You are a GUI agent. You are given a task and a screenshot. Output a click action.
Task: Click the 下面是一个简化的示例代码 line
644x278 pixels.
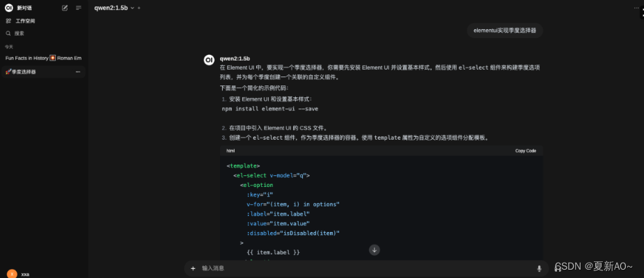(x=254, y=88)
